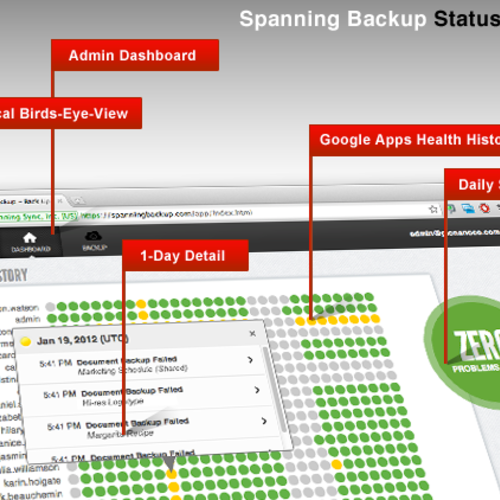This screenshot has height=500, width=500.
Task: Expand the Marketing Schedule (Shared) failure chevron
Action: tap(250, 360)
